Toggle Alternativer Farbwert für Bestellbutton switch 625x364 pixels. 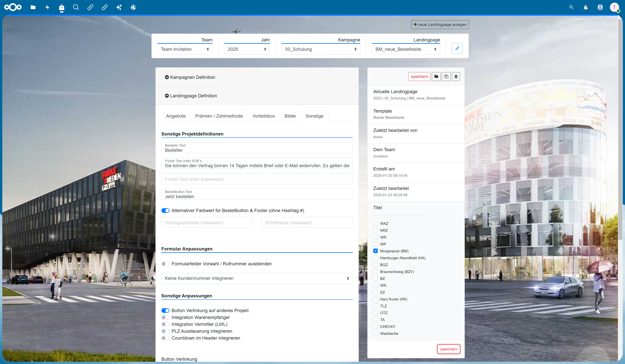click(x=165, y=210)
